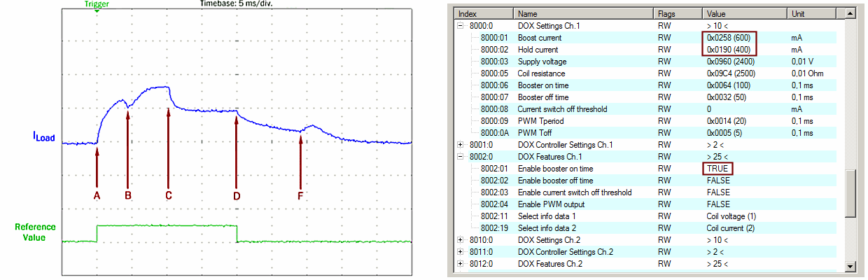
Task: Click the Coil current (2) value
Action: click(x=731, y=228)
